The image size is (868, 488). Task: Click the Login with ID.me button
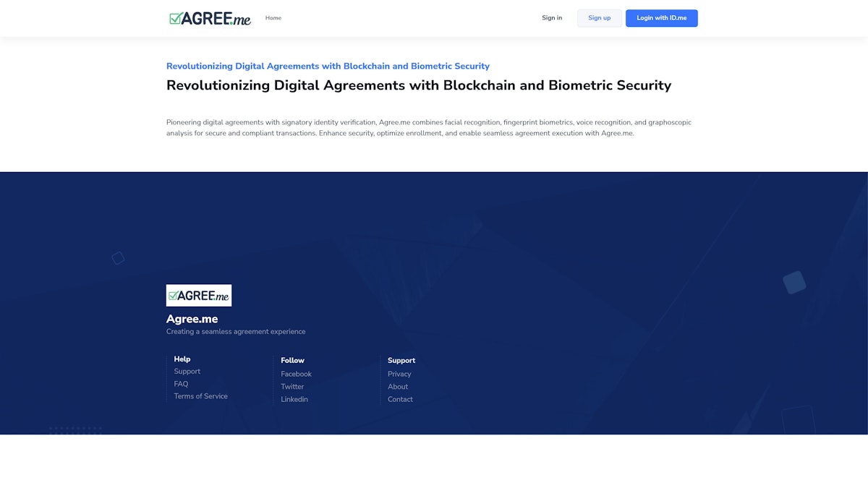pyautogui.click(x=662, y=18)
